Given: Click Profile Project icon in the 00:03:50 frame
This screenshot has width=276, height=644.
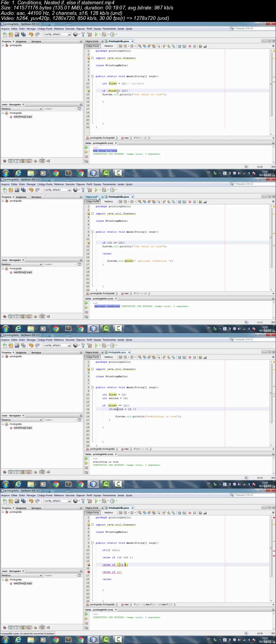Looking at the screenshot, I should coord(112,34).
